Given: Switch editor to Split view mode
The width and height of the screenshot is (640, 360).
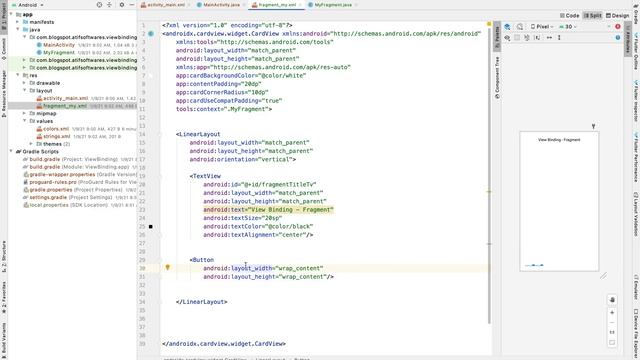Looking at the screenshot, I should tap(593, 16).
